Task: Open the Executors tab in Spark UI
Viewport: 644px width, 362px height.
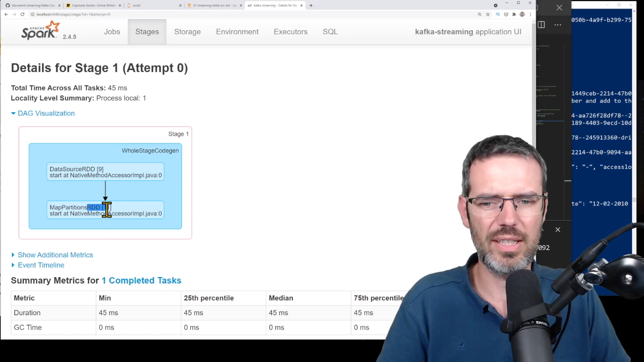Action: click(x=290, y=32)
